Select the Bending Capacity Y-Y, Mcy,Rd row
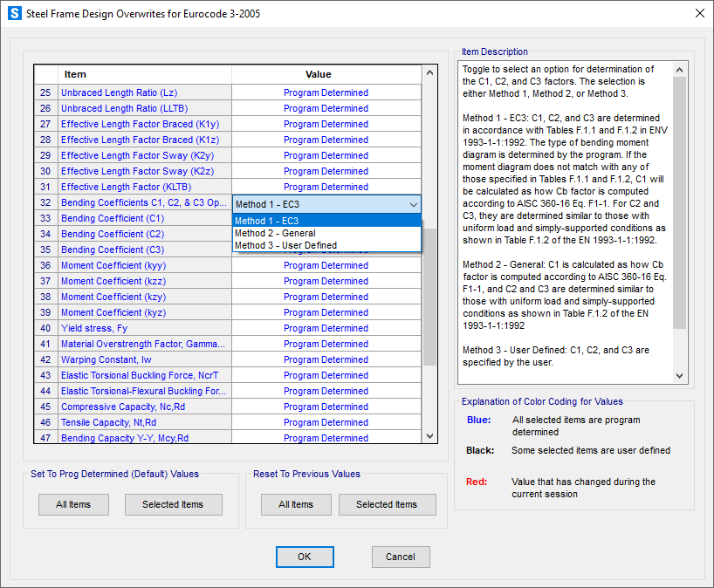 (x=118, y=438)
